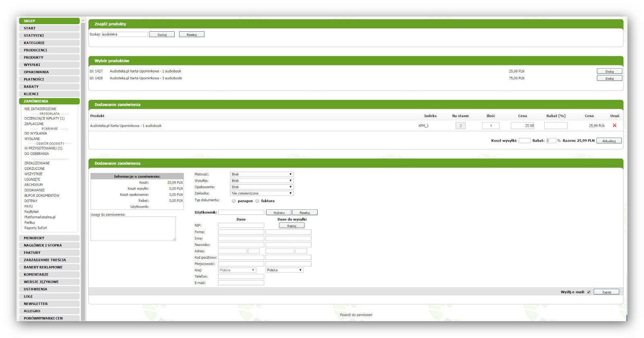This screenshot has height=338, width=644.
Task: Open PŁATNOŚCI section
Action: (49, 79)
